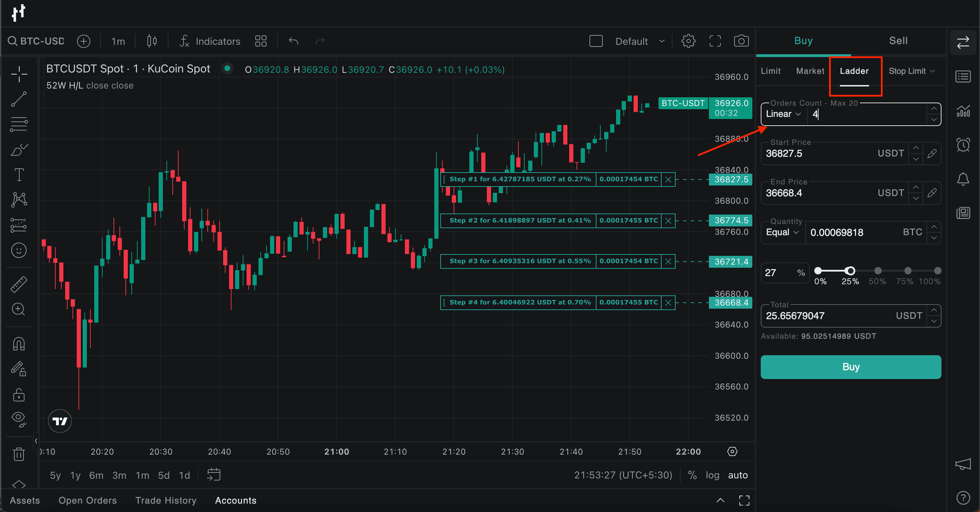Open the candle chart style selector

click(152, 41)
